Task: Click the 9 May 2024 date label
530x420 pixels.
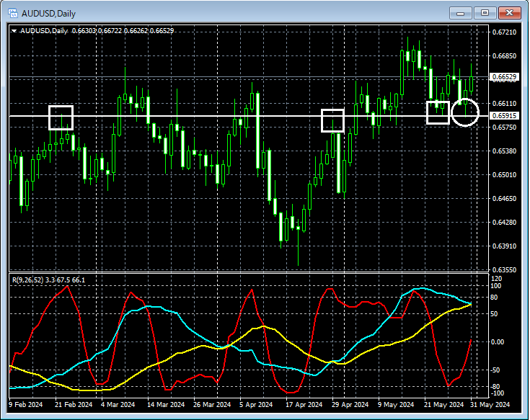Action: (x=395, y=404)
